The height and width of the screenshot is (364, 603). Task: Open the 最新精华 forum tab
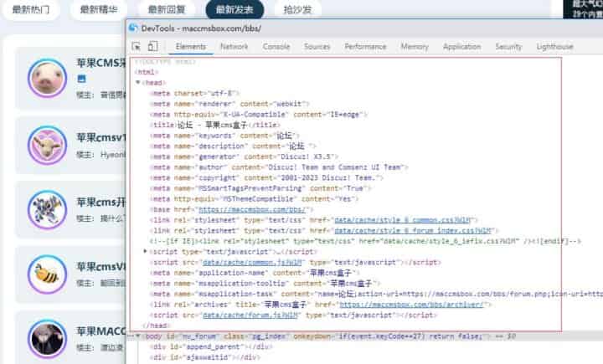tap(99, 9)
